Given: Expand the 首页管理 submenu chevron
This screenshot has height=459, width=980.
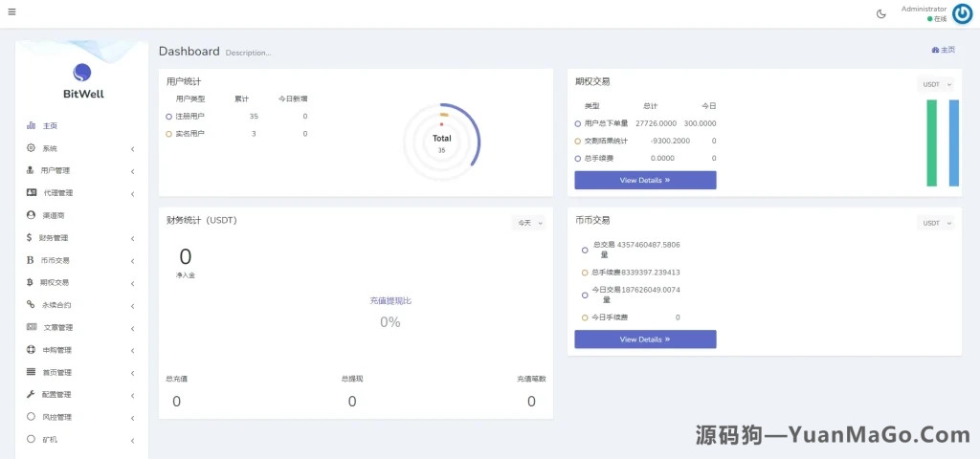Looking at the screenshot, I should coord(132,374).
